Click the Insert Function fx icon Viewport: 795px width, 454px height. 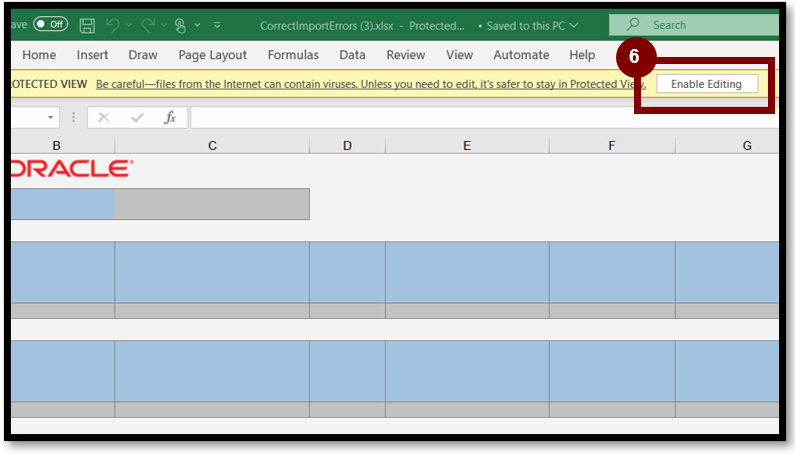(x=170, y=118)
